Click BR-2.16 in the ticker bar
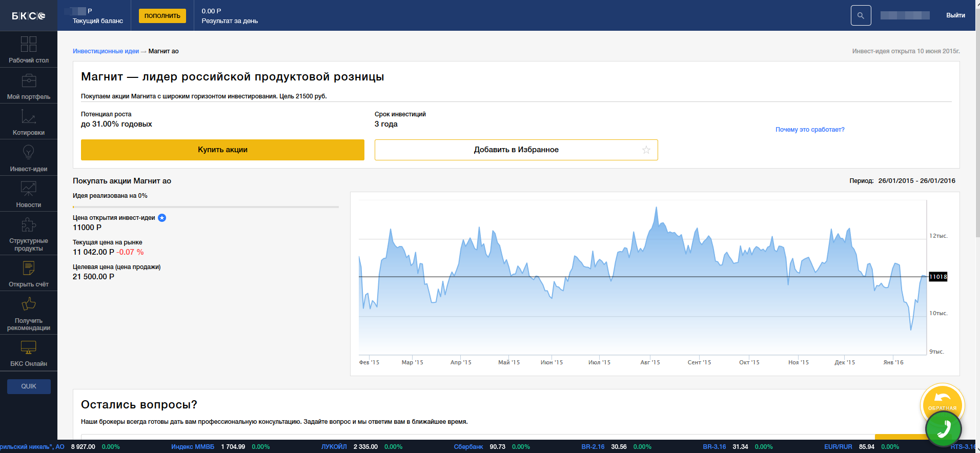The width and height of the screenshot is (980, 453). pos(593,447)
